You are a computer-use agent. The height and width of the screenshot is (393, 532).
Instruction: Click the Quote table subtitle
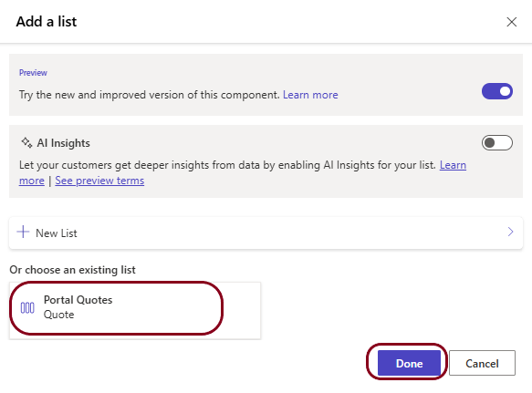point(58,315)
